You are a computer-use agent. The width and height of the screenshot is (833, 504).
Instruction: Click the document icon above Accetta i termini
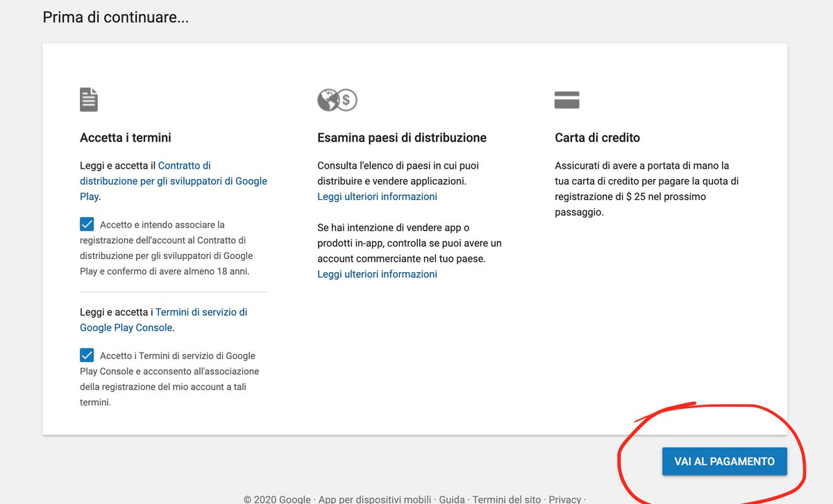pyautogui.click(x=89, y=99)
